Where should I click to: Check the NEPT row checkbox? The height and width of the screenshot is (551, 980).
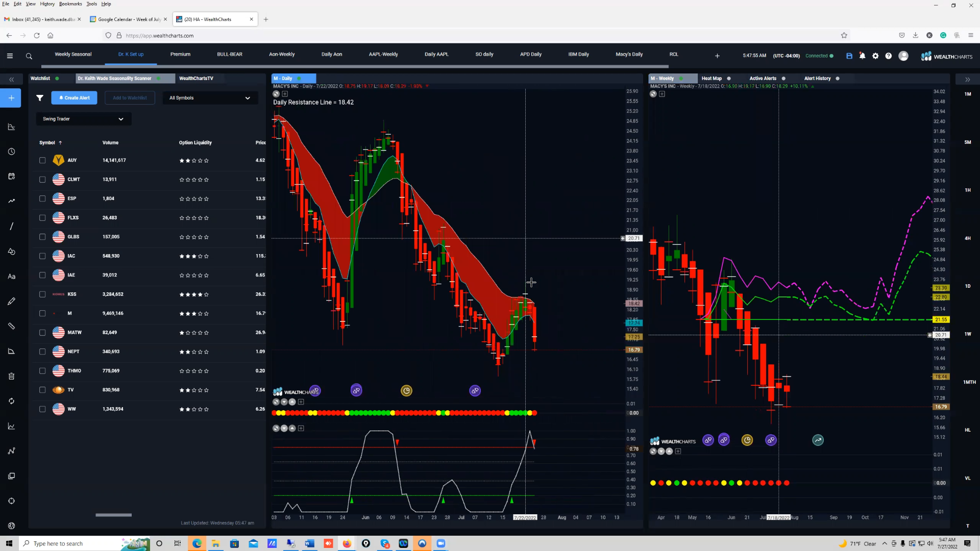coord(42,352)
